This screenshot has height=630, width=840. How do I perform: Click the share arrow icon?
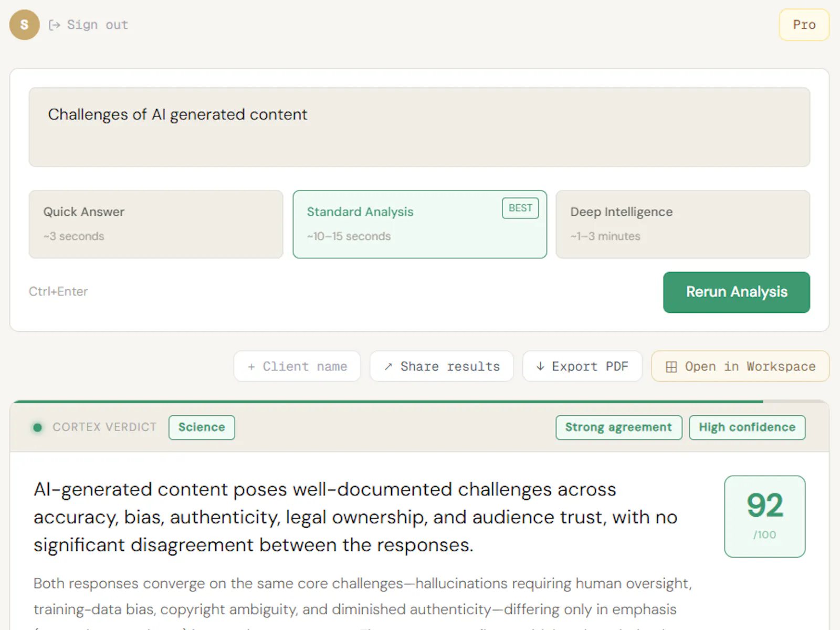[388, 366]
